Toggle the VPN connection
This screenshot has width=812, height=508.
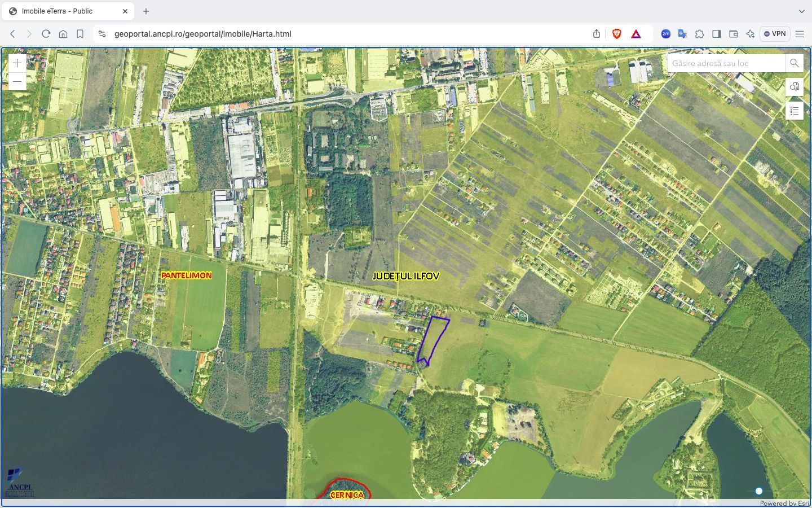coord(775,33)
